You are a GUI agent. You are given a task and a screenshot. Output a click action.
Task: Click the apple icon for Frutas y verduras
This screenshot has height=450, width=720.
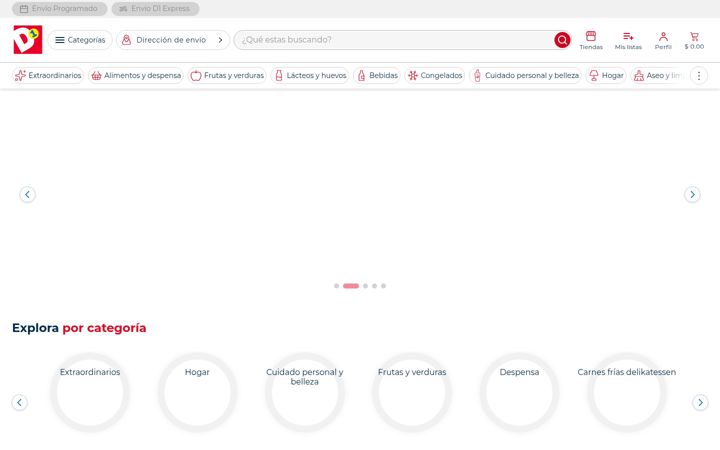point(196,76)
